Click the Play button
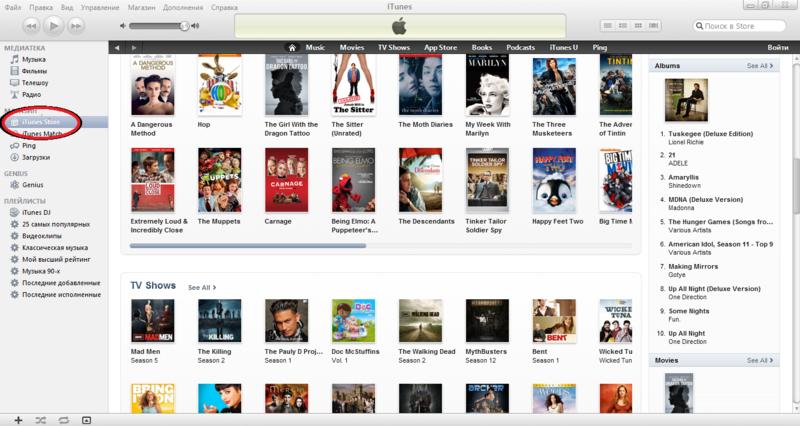 coord(54,26)
